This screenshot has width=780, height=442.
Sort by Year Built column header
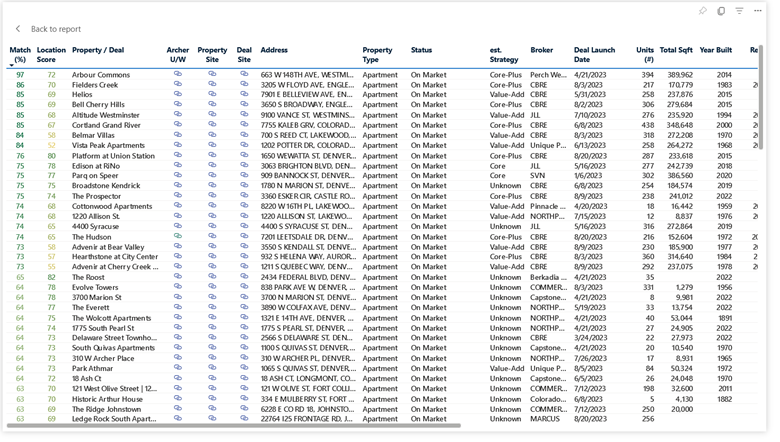point(715,50)
